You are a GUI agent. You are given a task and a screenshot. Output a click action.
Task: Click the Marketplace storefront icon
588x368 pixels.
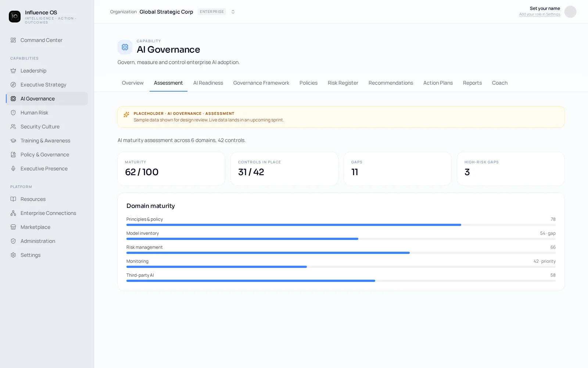point(13,227)
